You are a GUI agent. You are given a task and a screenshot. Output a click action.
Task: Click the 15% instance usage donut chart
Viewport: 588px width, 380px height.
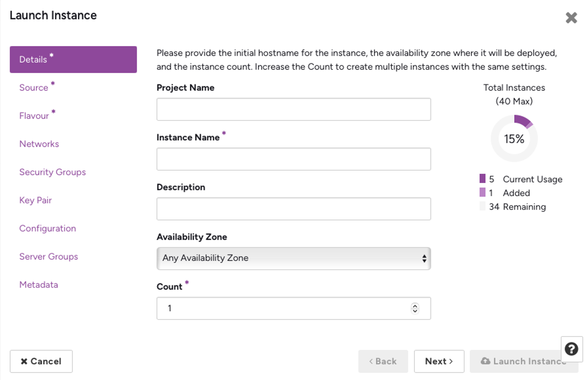tap(514, 138)
